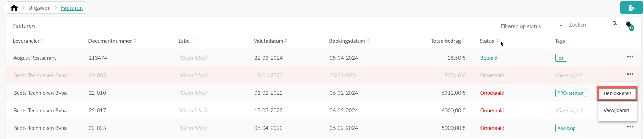
Task: Sort by Valutadatum column
Action: point(270,41)
